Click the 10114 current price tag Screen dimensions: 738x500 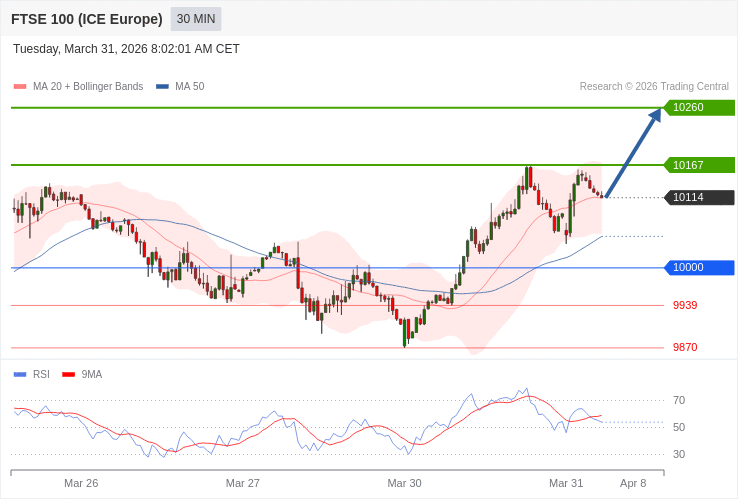tap(699, 197)
